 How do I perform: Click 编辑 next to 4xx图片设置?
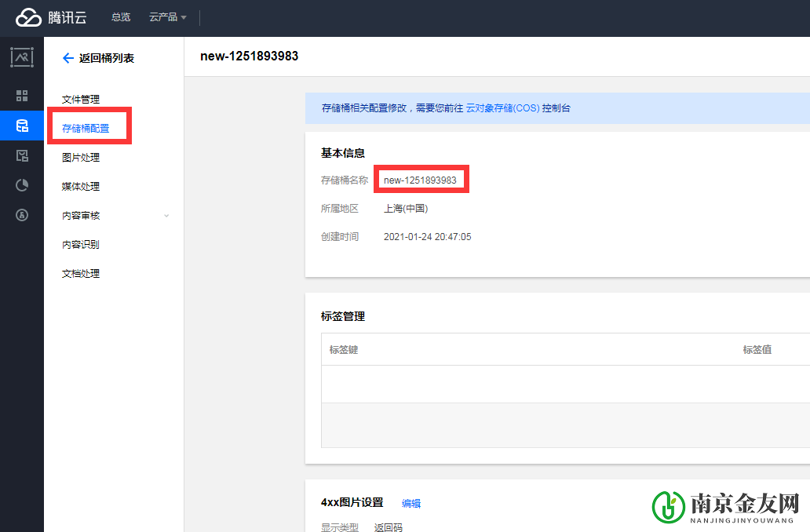410,503
